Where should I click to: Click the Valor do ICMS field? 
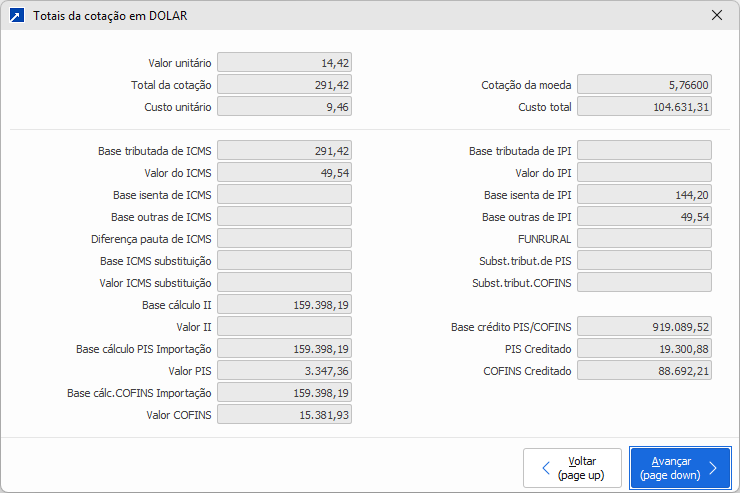tap(284, 173)
